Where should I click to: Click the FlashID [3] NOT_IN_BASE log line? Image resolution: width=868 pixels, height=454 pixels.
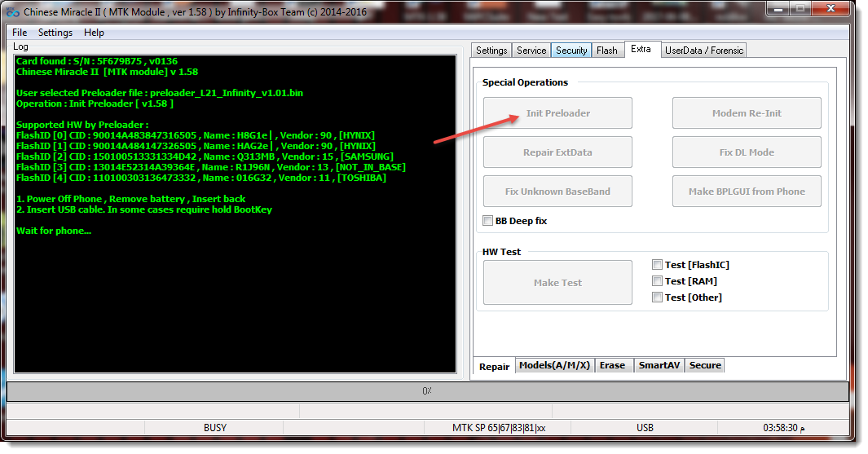(x=211, y=167)
